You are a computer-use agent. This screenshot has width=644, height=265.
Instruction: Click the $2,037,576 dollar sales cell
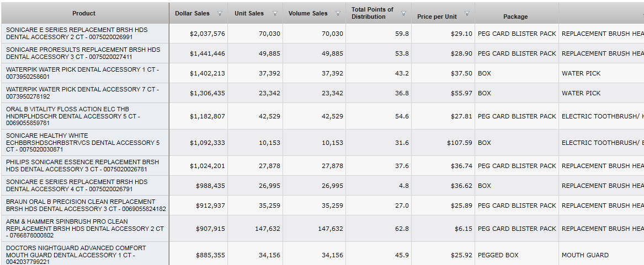point(207,34)
